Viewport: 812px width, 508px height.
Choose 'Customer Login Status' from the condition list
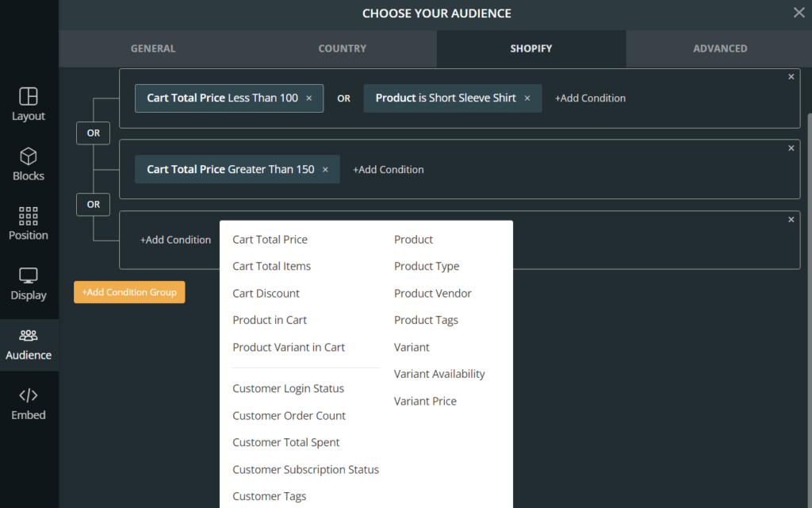[288, 388]
